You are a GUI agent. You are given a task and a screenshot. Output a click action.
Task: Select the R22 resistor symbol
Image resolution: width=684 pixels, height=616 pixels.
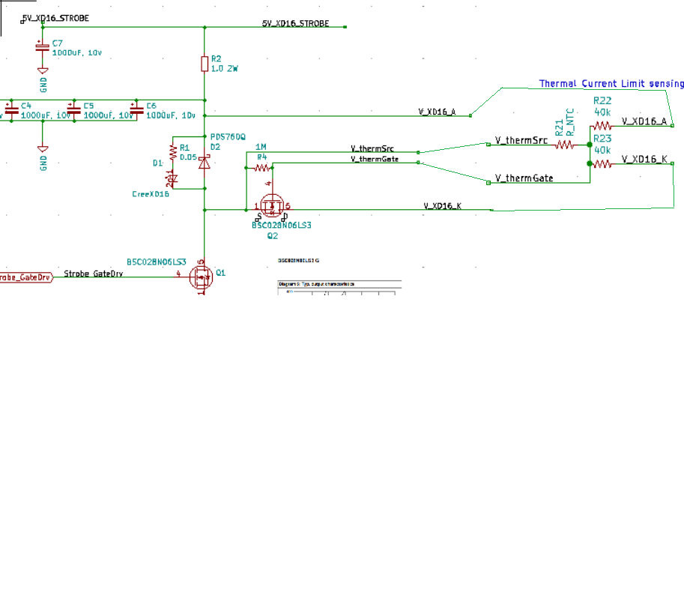[x=602, y=126]
